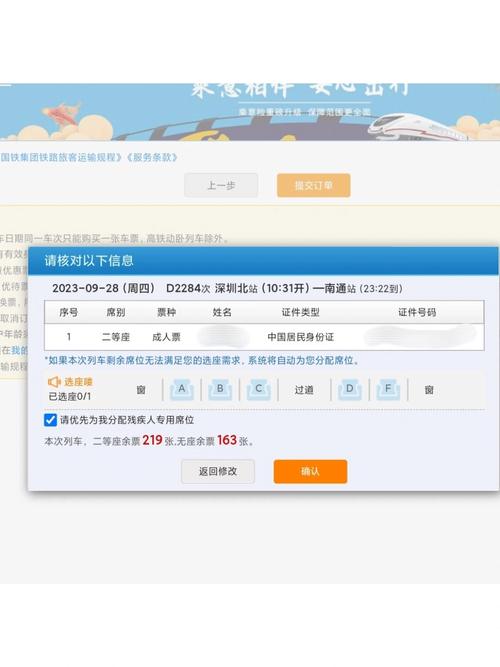This screenshot has width=500, height=667.
Task: Click the 上一步 previous step button
Action: pos(221,185)
